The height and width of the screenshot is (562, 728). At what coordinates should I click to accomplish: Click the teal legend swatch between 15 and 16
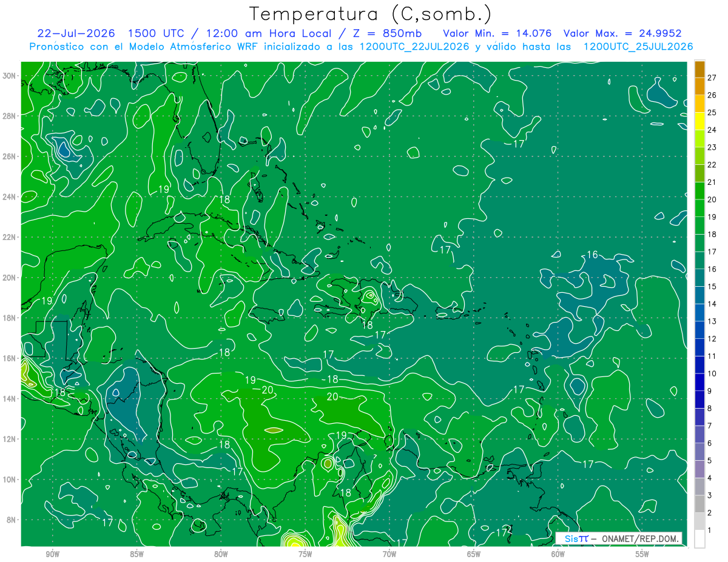[699, 278]
